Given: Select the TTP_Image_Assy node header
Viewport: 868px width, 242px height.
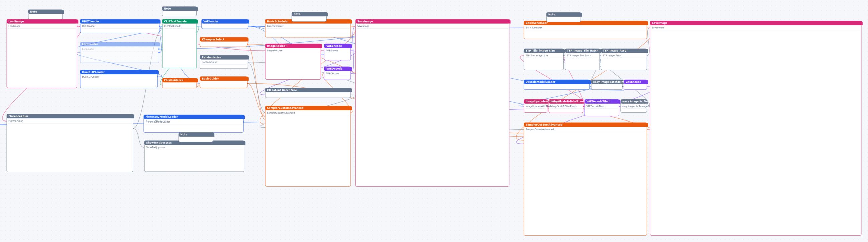Looking at the screenshot, I should click(x=624, y=51).
